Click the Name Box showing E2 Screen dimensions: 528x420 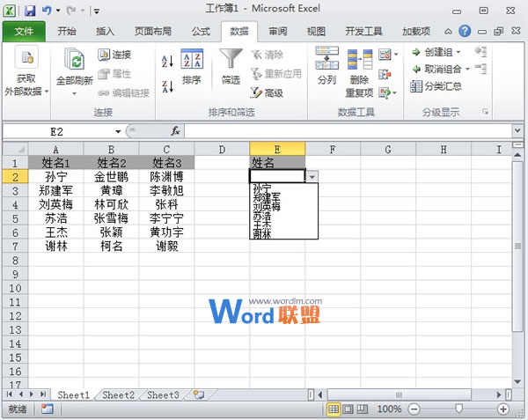(x=58, y=130)
